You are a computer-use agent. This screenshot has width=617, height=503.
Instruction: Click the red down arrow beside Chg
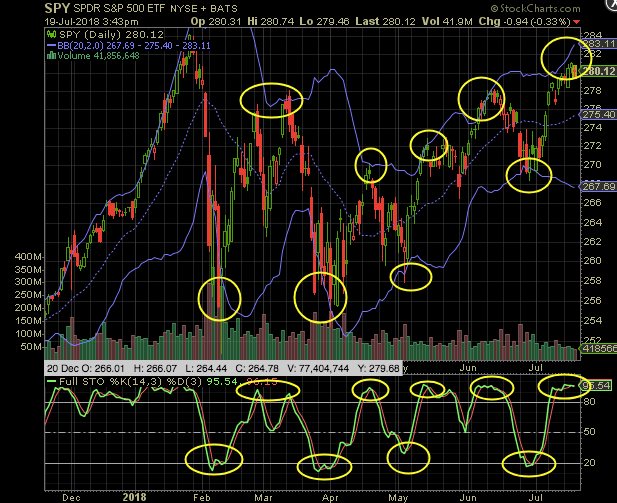pos(576,22)
